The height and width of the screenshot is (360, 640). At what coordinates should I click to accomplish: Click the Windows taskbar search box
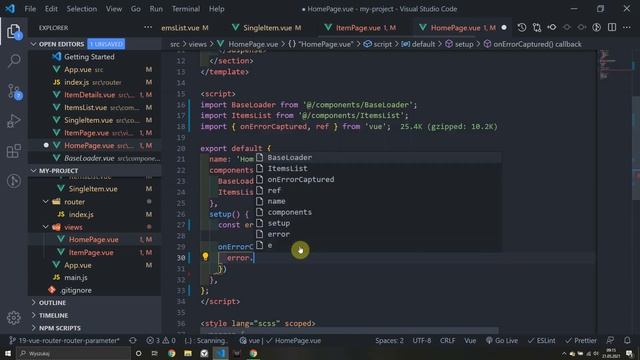73,353
